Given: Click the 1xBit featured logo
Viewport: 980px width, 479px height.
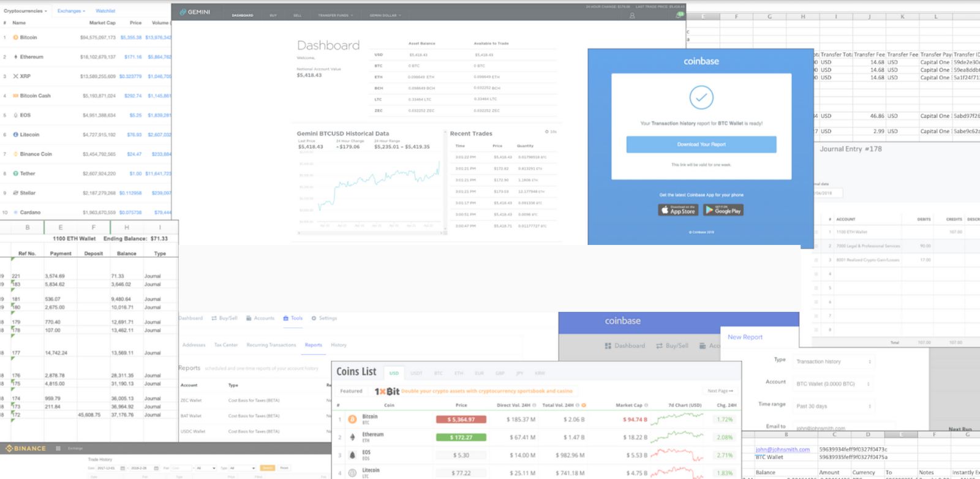Looking at the screenshot, I should (386, 391).
